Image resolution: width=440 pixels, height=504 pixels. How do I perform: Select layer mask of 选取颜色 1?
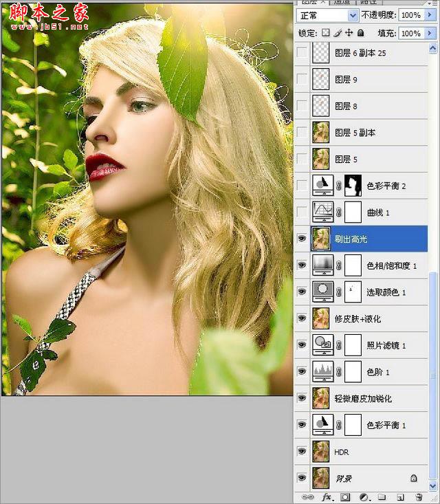coord(353,292)
